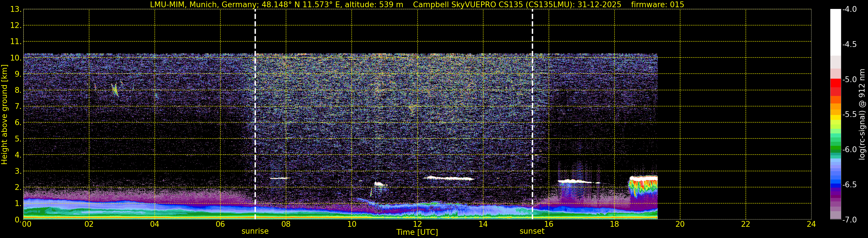
Task: Click the x-axis tick label '16'
Action: point(549,224)
